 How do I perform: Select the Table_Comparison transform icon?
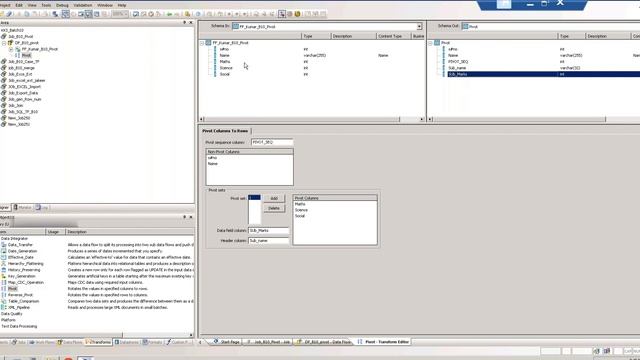tap(4, 301)
